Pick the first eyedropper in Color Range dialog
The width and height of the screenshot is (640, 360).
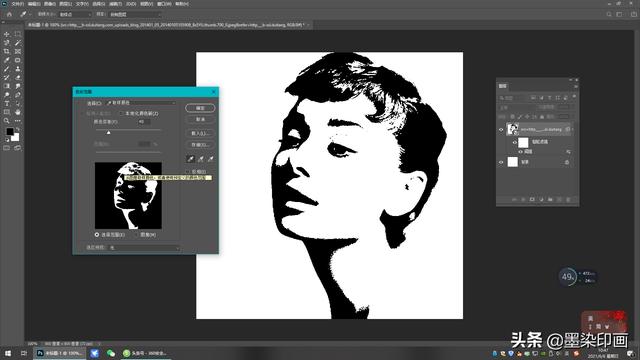coord(191,159)
